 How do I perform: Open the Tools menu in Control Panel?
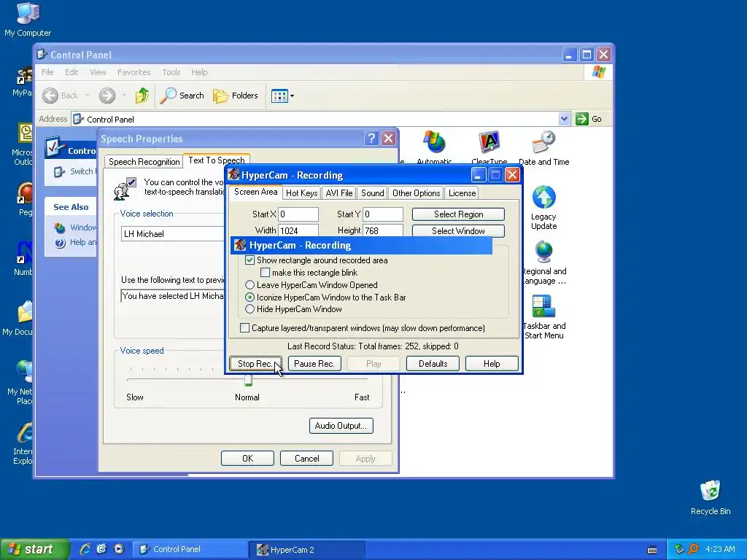click(171, 72)
